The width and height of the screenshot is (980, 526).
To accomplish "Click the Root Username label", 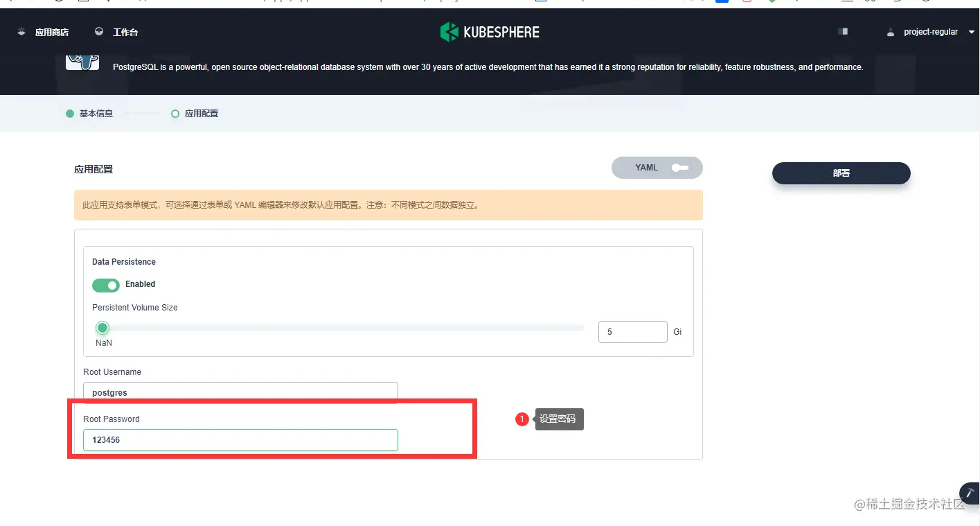I will (x=112, y=372).
